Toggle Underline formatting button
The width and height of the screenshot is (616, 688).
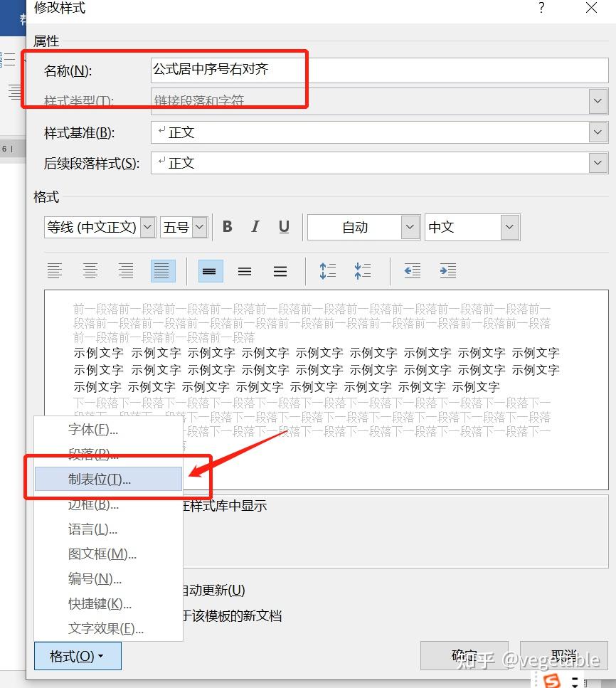[284, 226]
